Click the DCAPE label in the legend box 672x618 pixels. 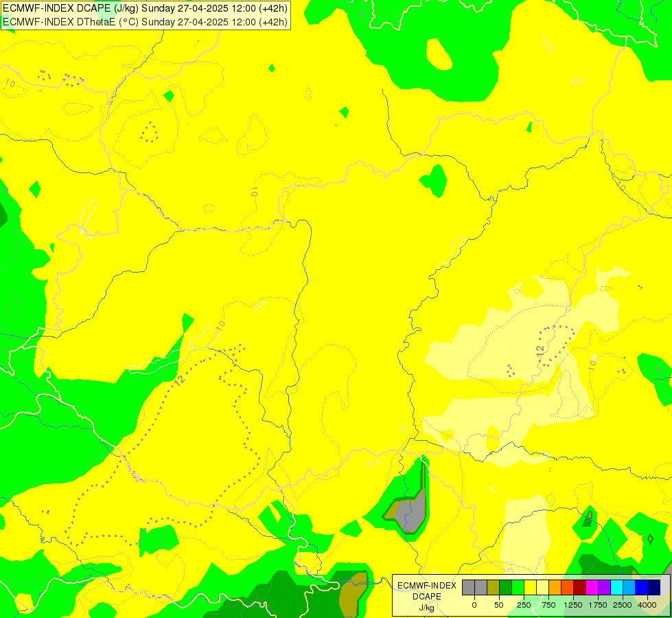click(427, 597)
